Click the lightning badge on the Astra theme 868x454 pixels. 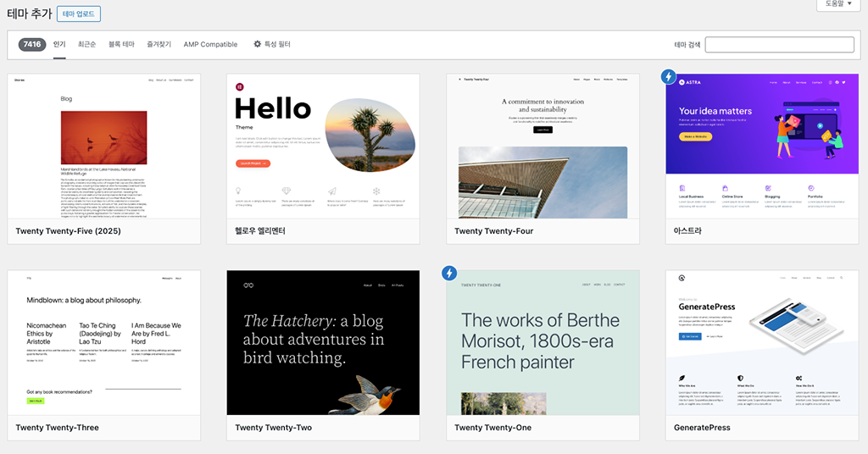(x=669, y=77)
